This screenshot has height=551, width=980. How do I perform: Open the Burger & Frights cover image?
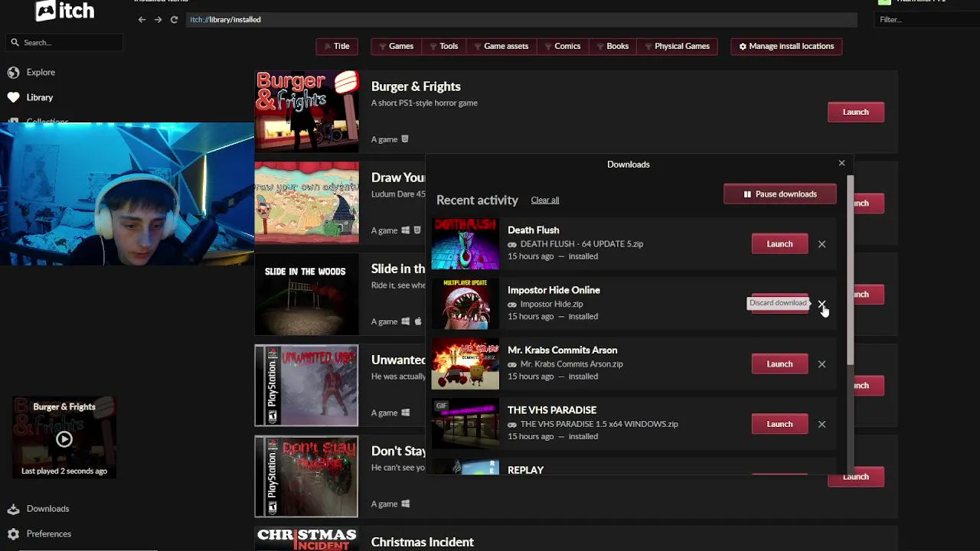306,112
